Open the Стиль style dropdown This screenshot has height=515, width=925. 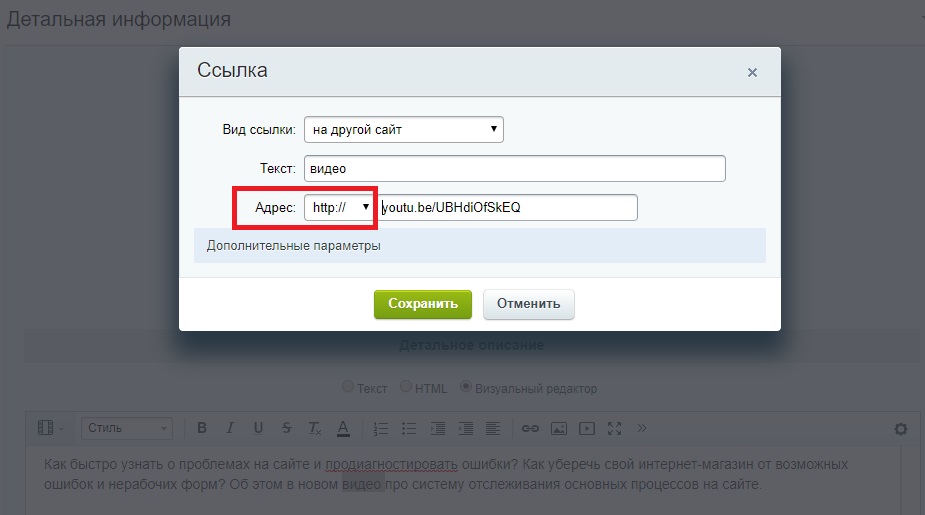pos(127,428)
